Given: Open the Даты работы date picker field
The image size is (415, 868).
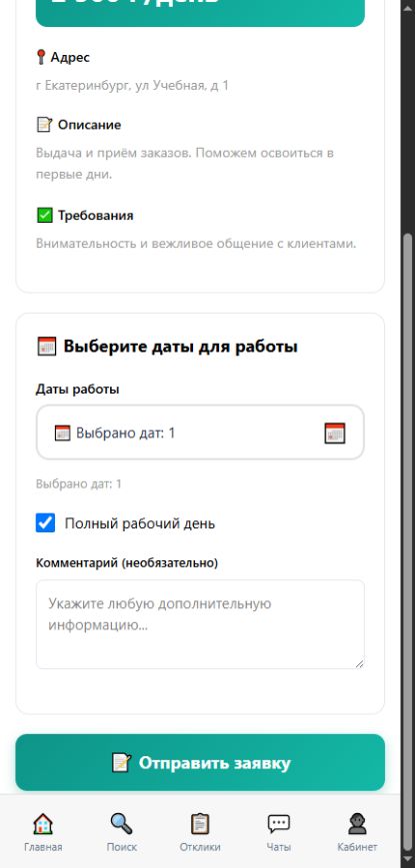Looking at the screenshot, I should 200,433.
